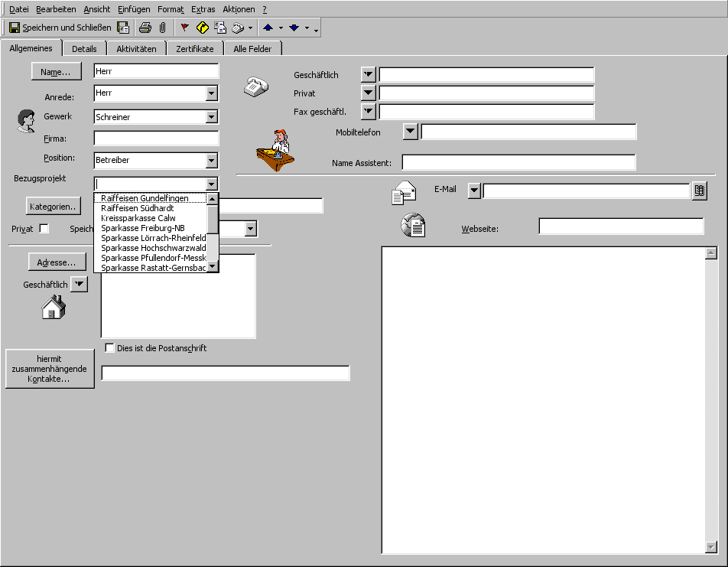Click the yellow map directions sign icon
728x567 pixels.
(x=202, y=28)
